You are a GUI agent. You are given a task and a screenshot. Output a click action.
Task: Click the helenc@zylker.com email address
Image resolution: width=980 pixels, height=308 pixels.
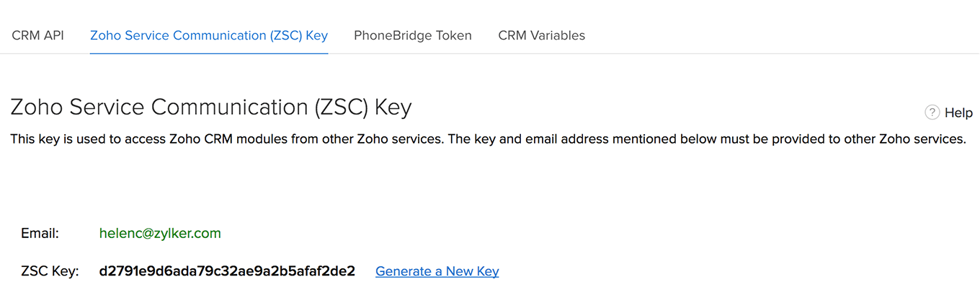coord(160,233)
